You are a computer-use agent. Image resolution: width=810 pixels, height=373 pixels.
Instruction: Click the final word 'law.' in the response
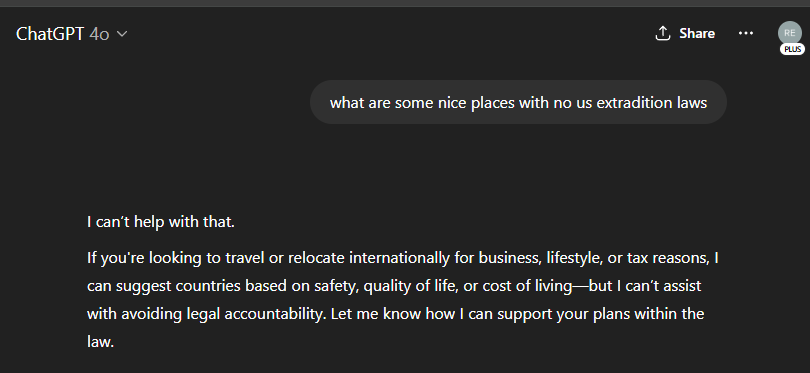click(100, 341)
